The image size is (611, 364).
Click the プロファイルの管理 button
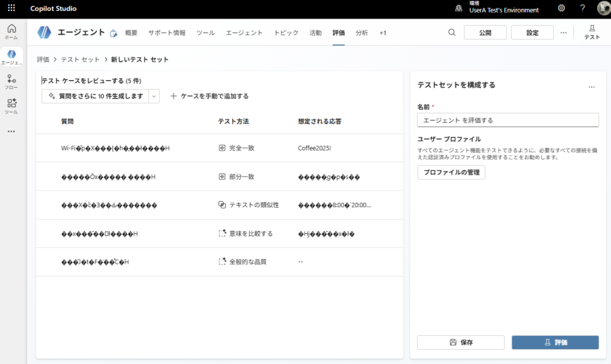pyautogui.click(x=451, y=172)
